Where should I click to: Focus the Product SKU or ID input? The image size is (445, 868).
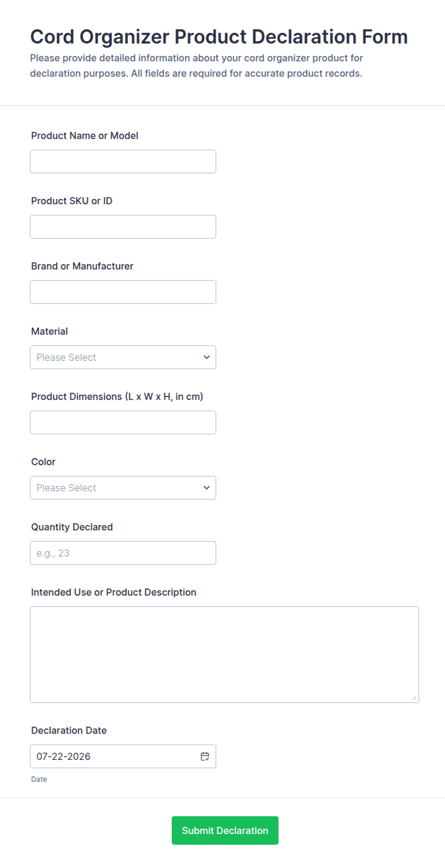(123, 227)
